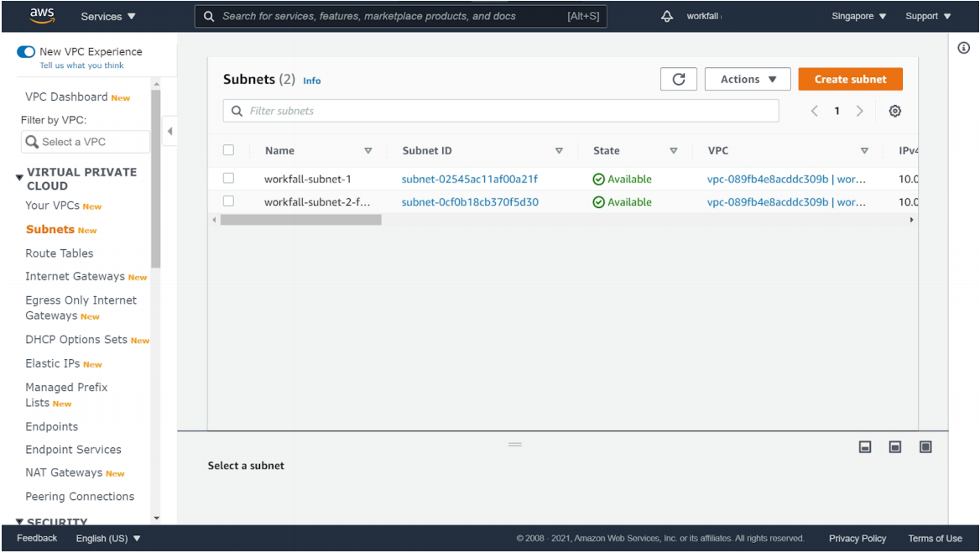Navigate to Internet Gateways
Viewport: 980px width, 553px height.
click(75, 276)
